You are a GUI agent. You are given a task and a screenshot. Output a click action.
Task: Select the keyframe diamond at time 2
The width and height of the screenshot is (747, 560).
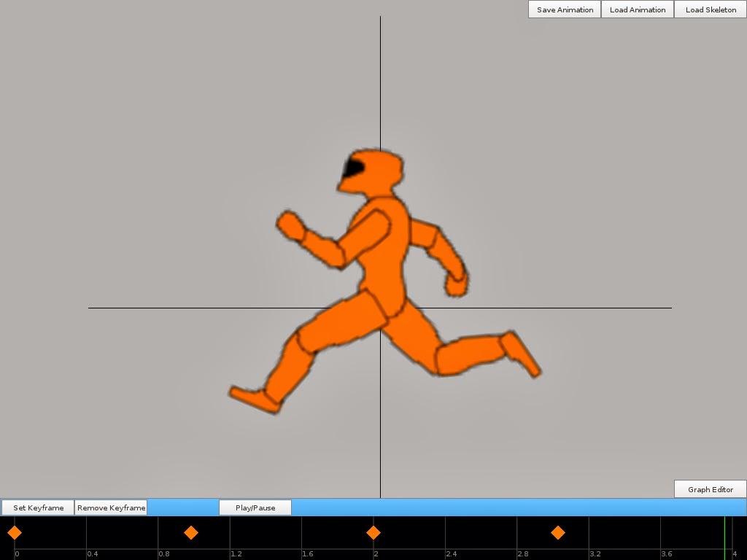tap(373, 533)
